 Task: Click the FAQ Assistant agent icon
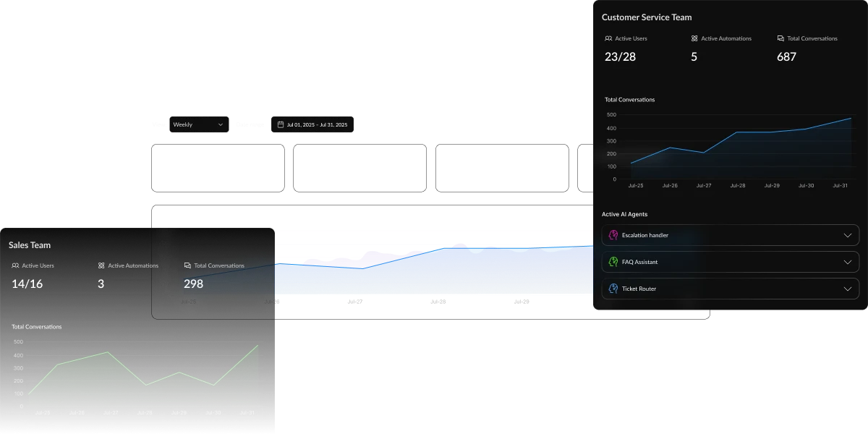[x=613, y=262]
